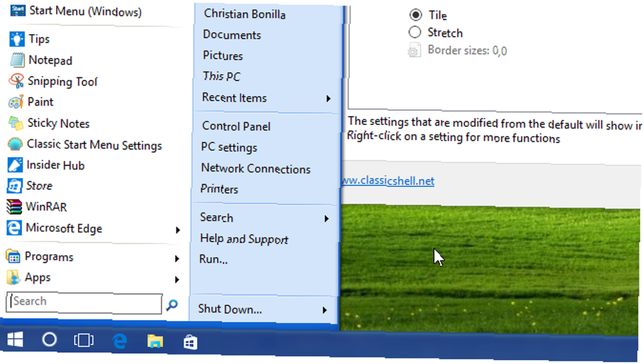Click the Border sizes setting icon

(414, 50)
